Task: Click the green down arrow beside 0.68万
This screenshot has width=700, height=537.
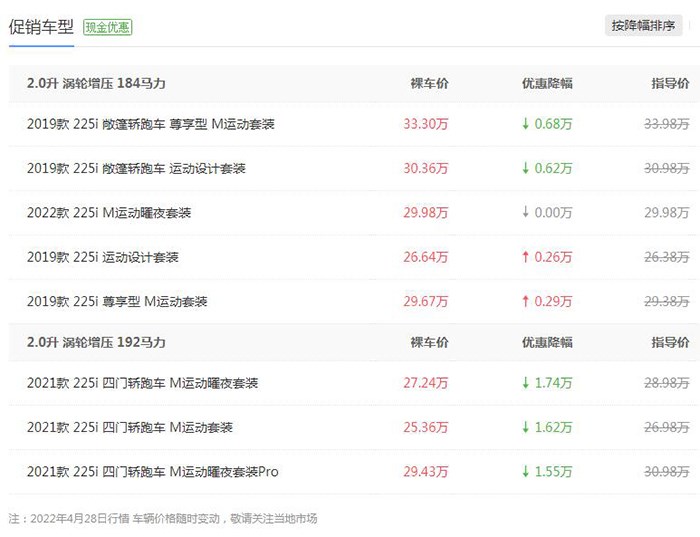Action: point(525,123)
